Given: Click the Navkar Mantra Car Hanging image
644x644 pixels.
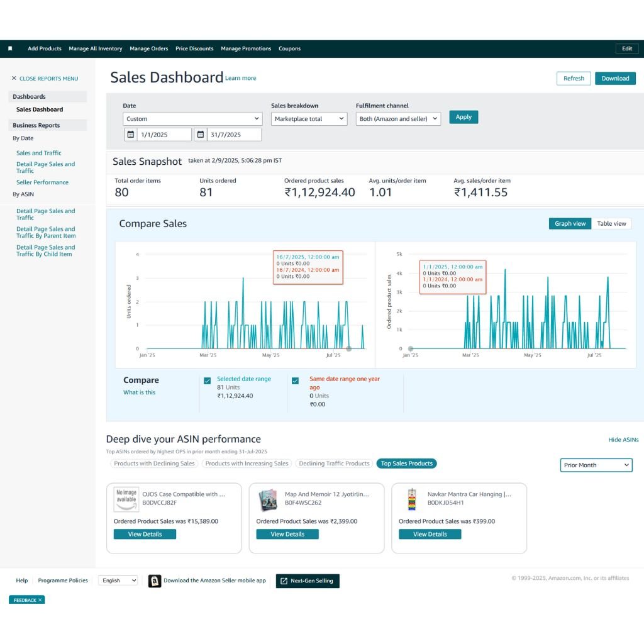Looking at the screenshot, I should [412, 499].
